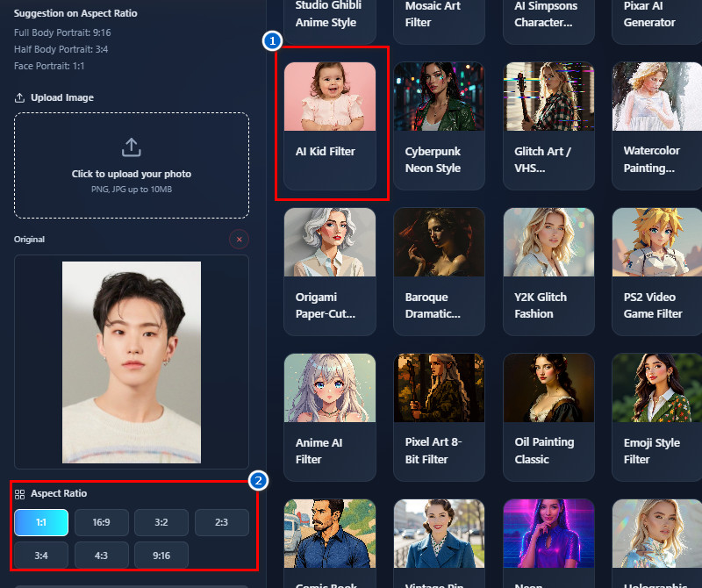Apply the PS2 Video Game Filter
The image size is (702, 588).
[656, 270]
